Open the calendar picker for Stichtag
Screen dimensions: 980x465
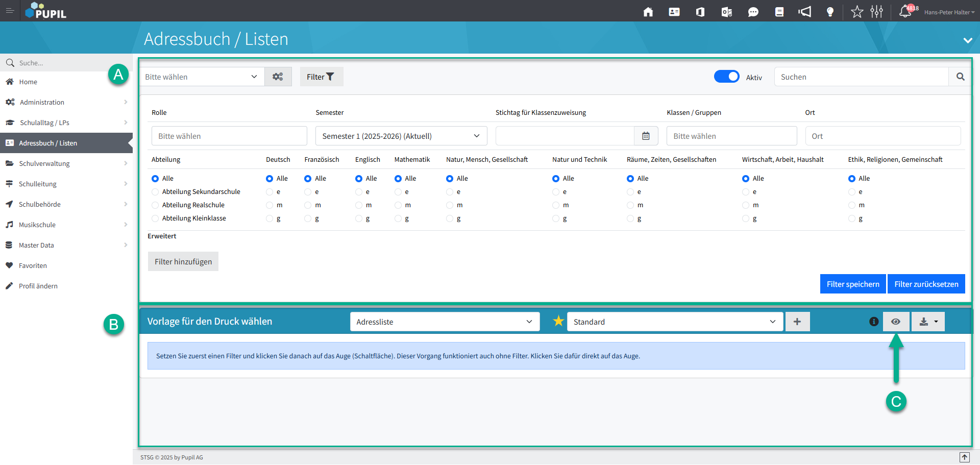646,136
